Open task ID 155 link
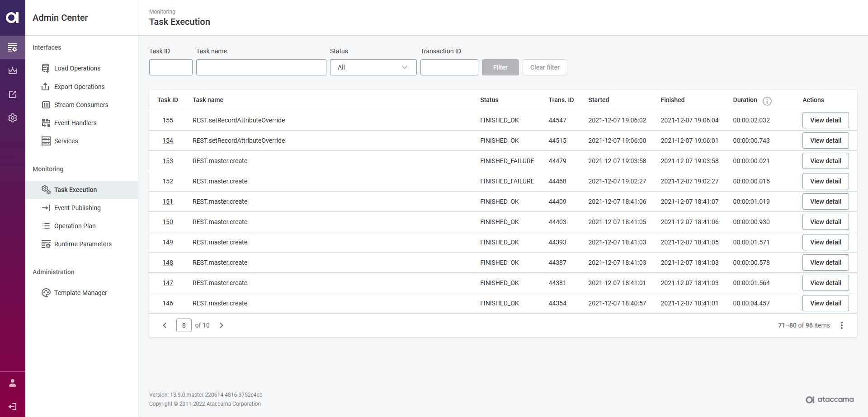Viewport: 868px width, 417px height. (168, 120)
